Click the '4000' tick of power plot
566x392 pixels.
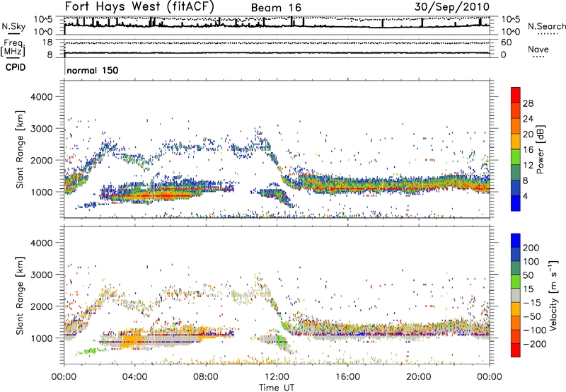(x=42, y=97)
